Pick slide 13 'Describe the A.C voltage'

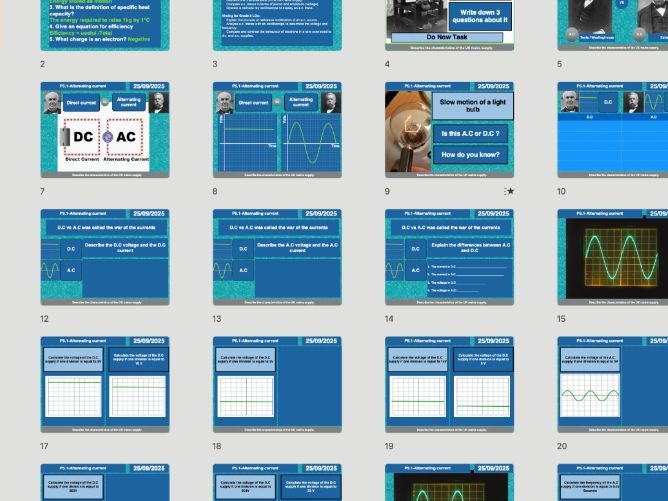tap(277, 257)
